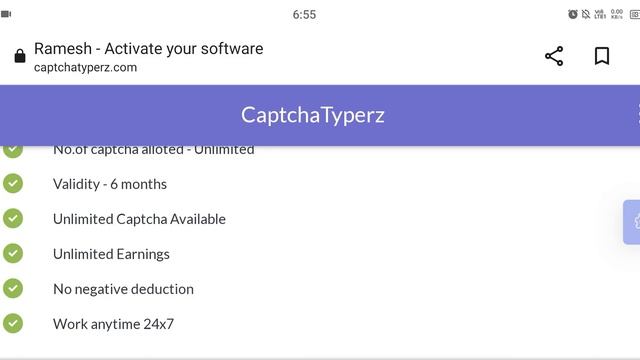
Task: Tap the muted notification bell icon
Action: (586, 14)
